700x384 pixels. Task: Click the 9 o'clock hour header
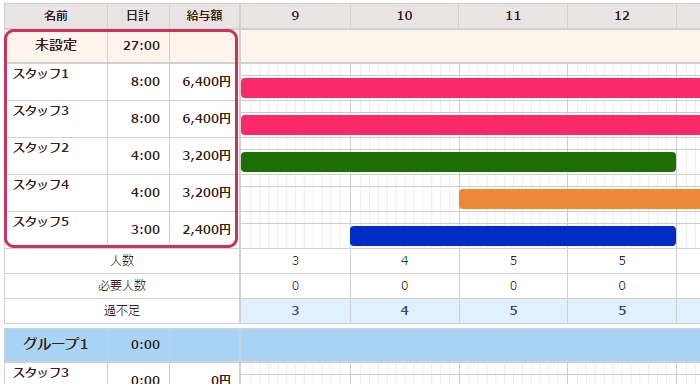(x=295, y=16)
